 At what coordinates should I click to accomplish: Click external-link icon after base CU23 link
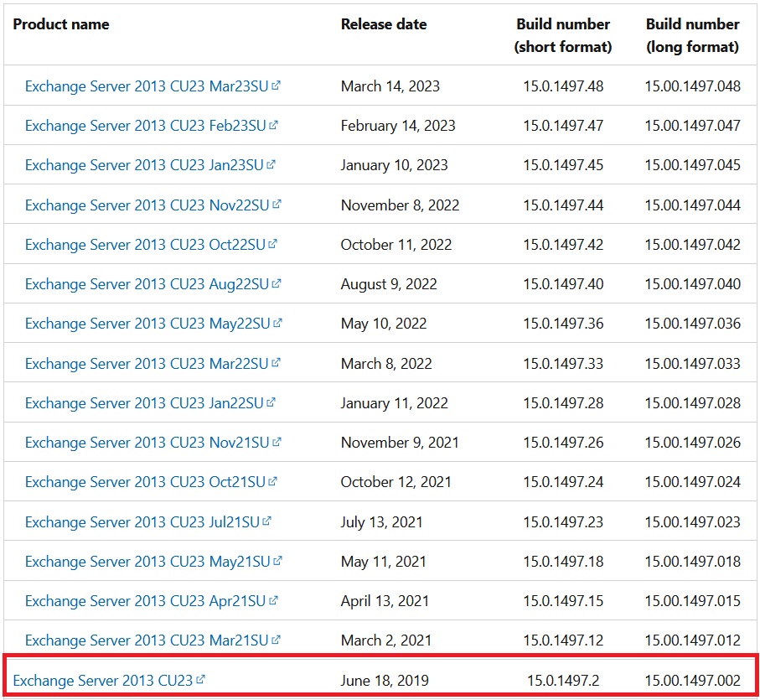tap(200, 679)
